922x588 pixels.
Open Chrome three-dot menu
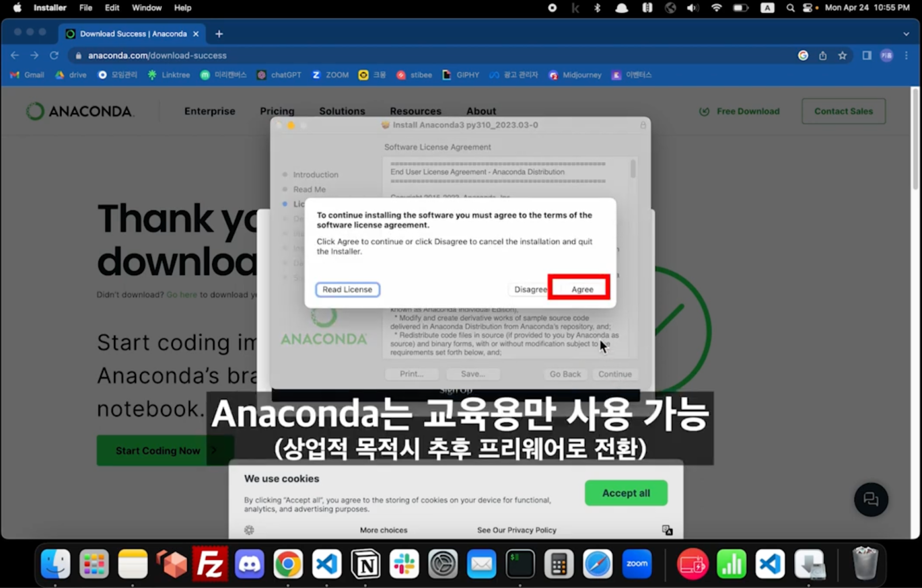pyautogui.click(x=906, y=55)
